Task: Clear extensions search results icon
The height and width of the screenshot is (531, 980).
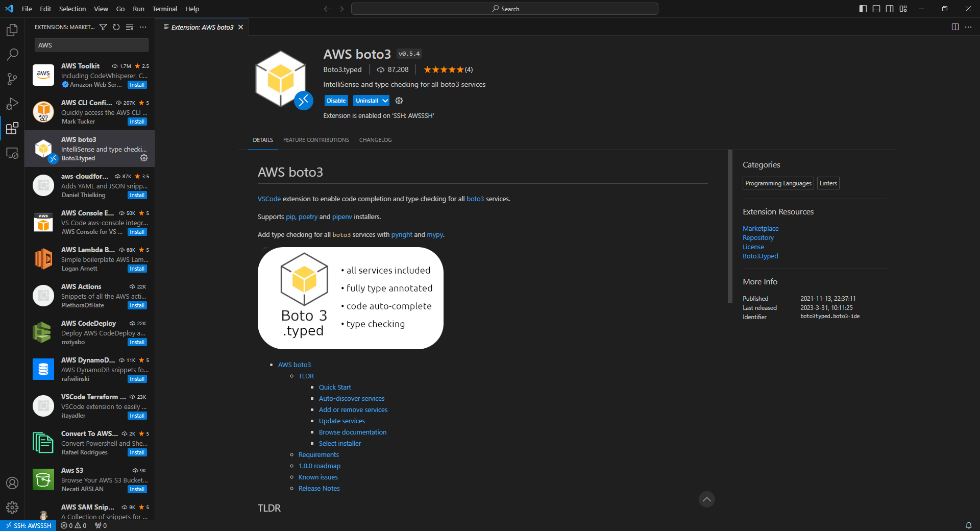Action: tap(130, 27)
